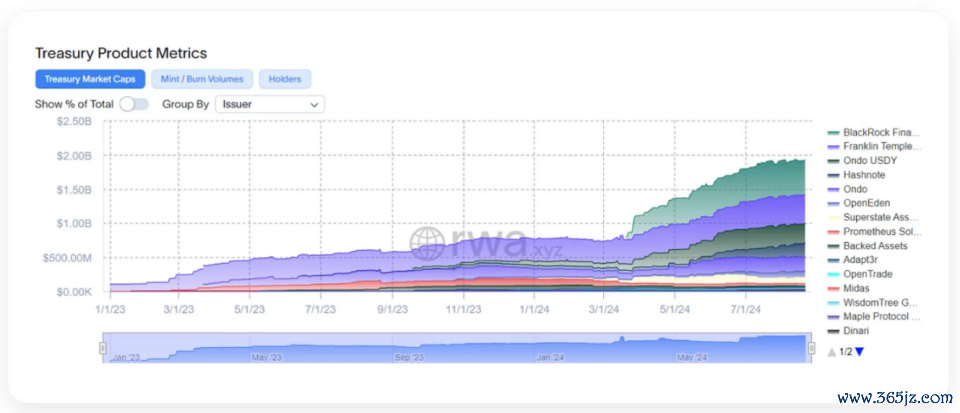The width and height of the screenshot is (960, 413).
Task: Enable the Show % of Total switch
Action: pos(133,103)
